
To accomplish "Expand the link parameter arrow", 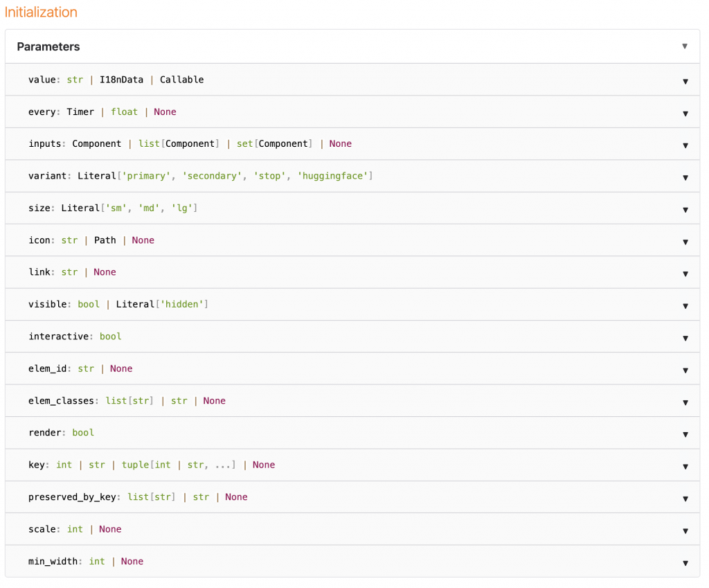I will point(685,274).
